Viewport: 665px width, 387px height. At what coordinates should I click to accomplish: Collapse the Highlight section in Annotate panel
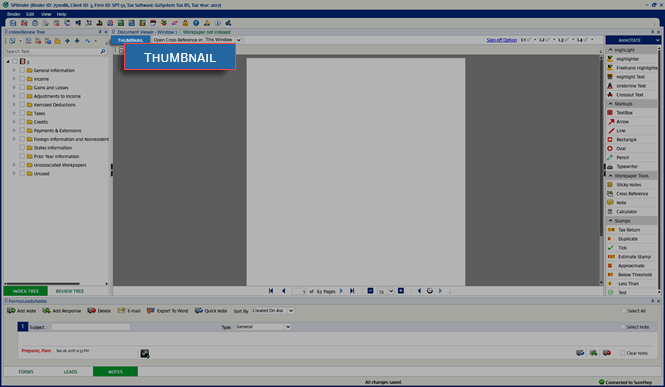coord(611,50)
